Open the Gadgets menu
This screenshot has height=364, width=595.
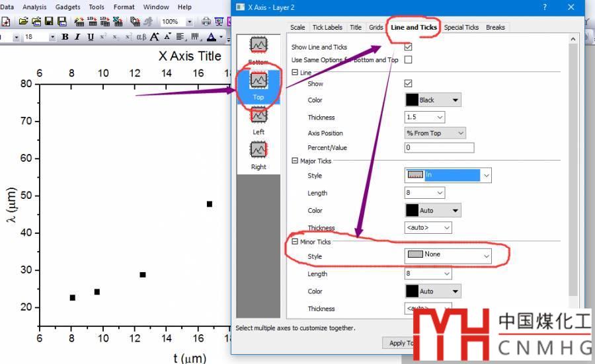click(67, 7)
